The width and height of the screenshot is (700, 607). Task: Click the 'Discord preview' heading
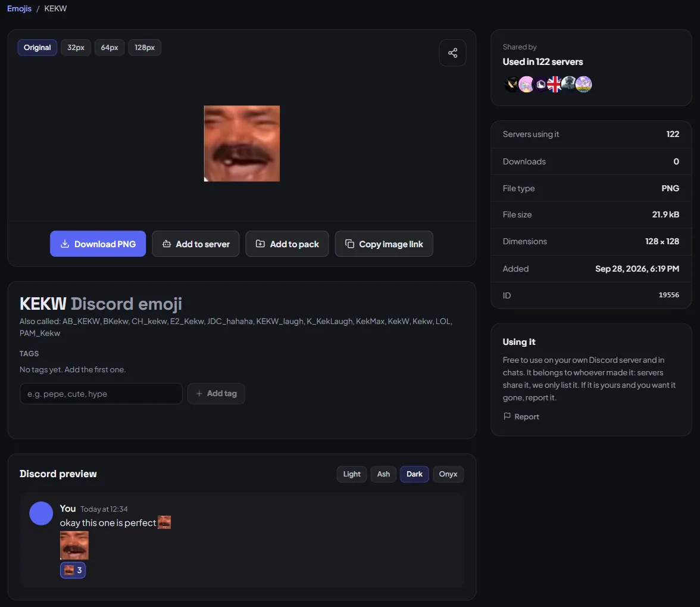click(58, 474)
